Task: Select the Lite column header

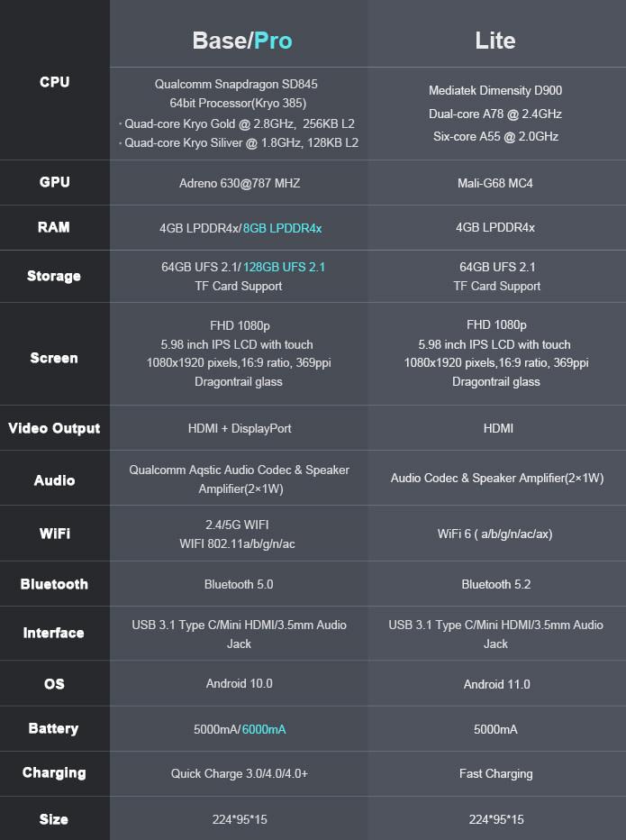Action: point(495,41)
